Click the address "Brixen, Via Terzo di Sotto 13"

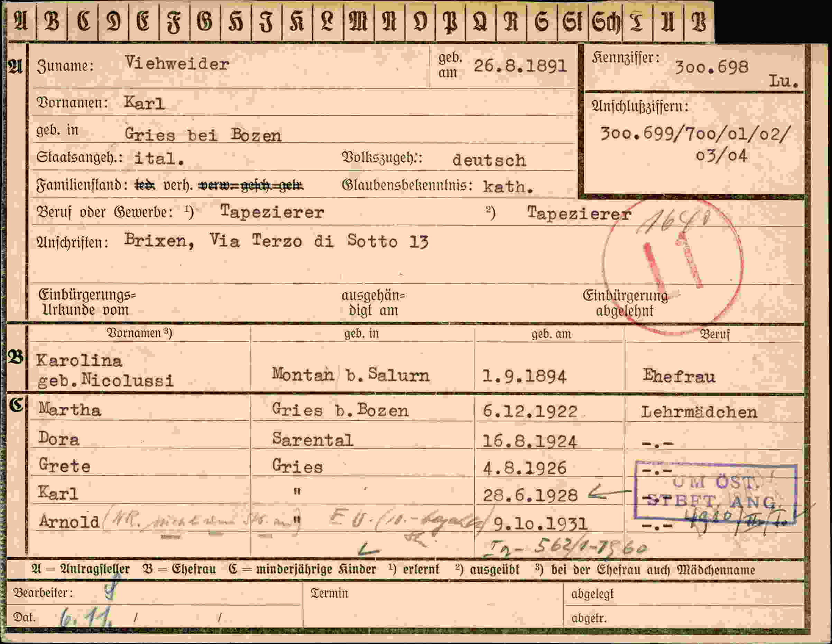click(277, 241)
